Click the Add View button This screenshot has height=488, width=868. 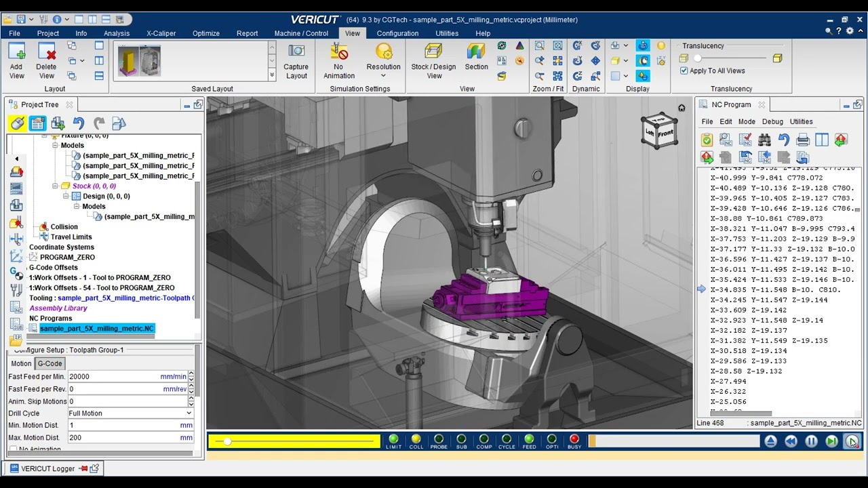point(16,61)
